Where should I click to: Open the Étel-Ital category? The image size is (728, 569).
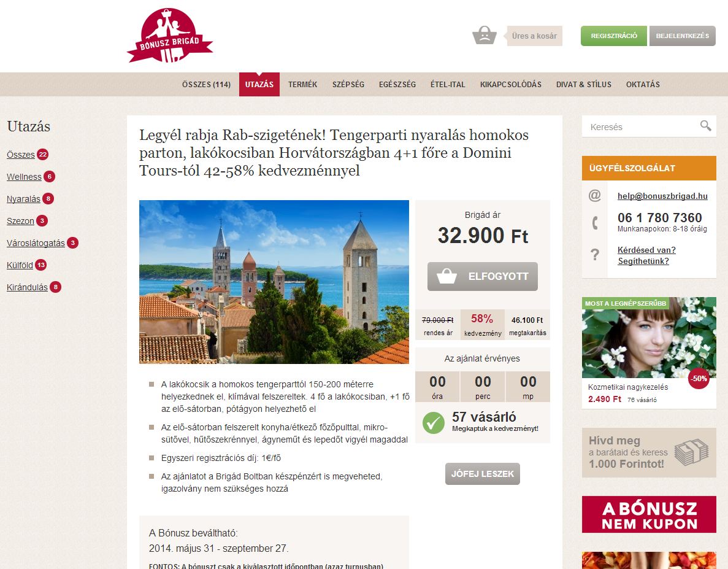point(448,85)
